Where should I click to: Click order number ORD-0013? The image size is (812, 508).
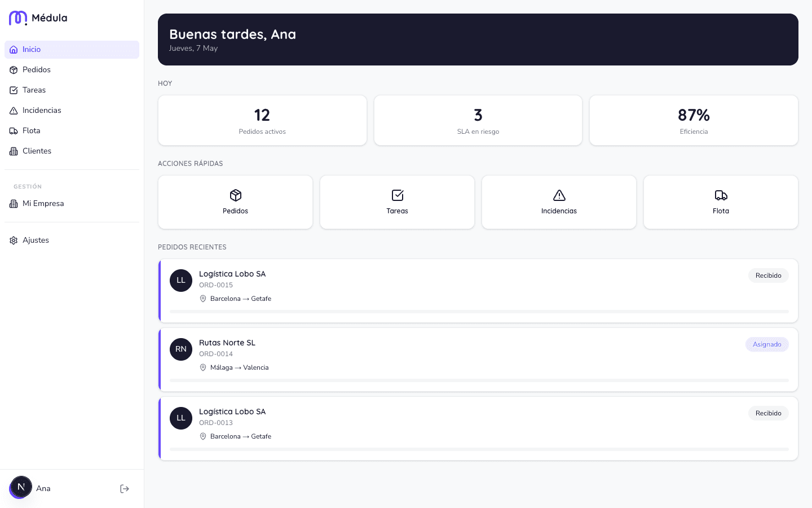click(216, 423)
